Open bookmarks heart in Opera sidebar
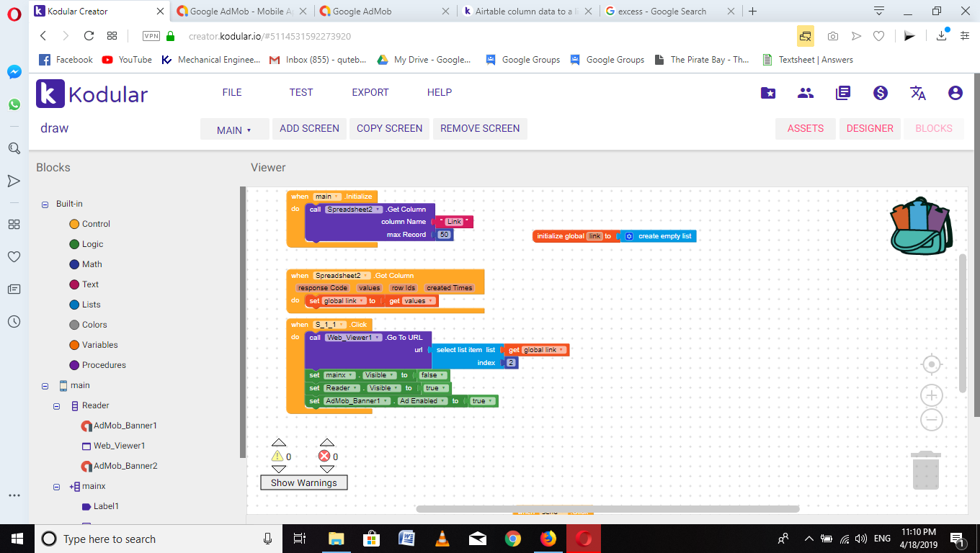Screen dimensions: 980x553 coord(14,256)
